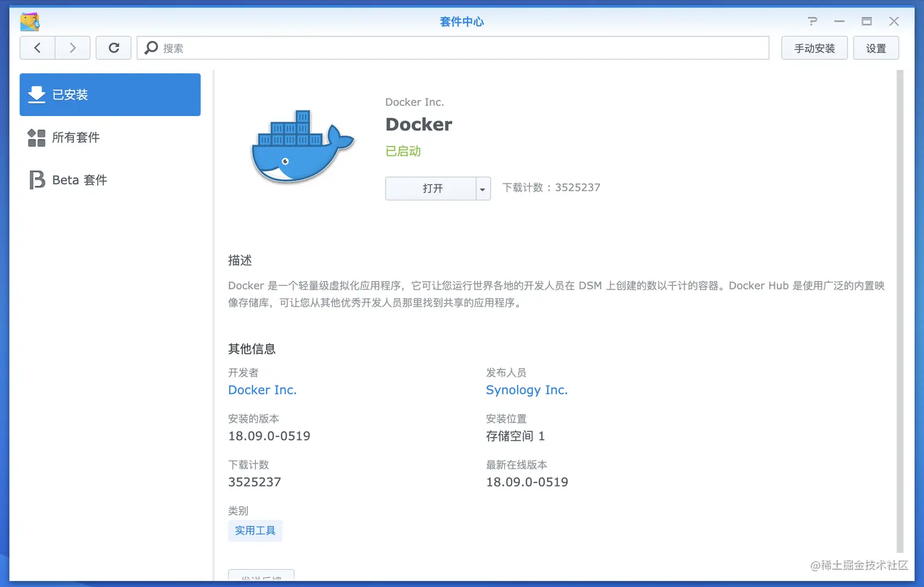
Task: Click the back navigation arrow
Action: [x=37, y=48]
